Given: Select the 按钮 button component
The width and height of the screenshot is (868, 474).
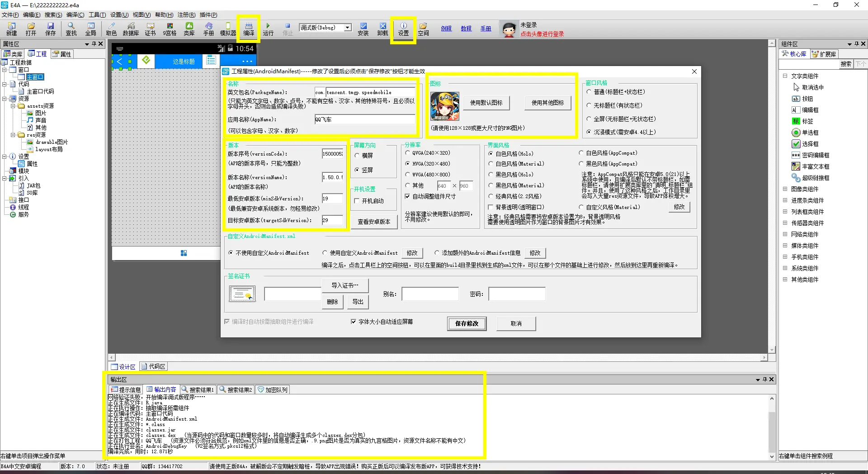Looking at the screenshot, I should click(x=803, y=99).
